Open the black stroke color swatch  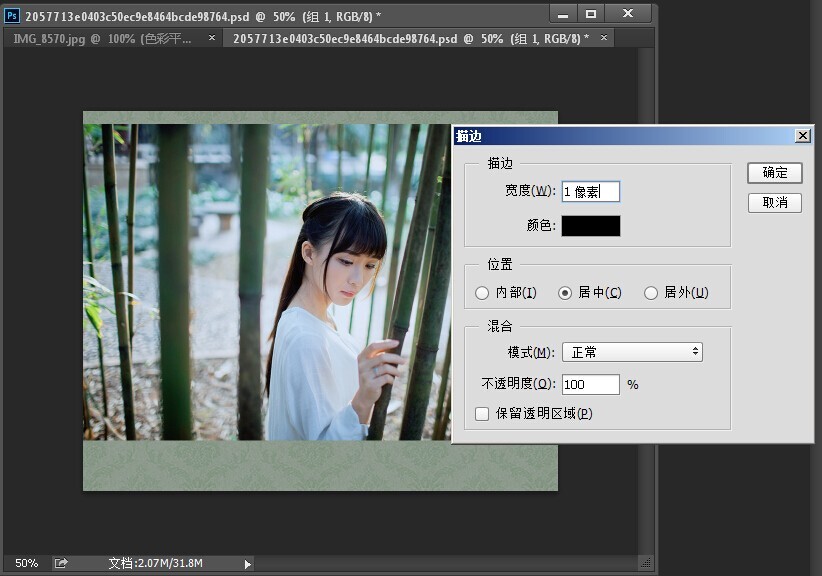tap(591, 226)
